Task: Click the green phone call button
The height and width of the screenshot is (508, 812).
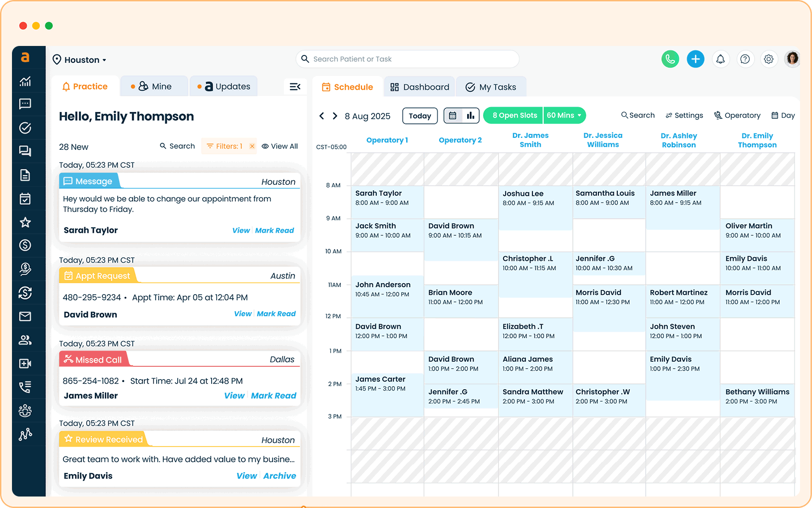Action: point(670,59)
